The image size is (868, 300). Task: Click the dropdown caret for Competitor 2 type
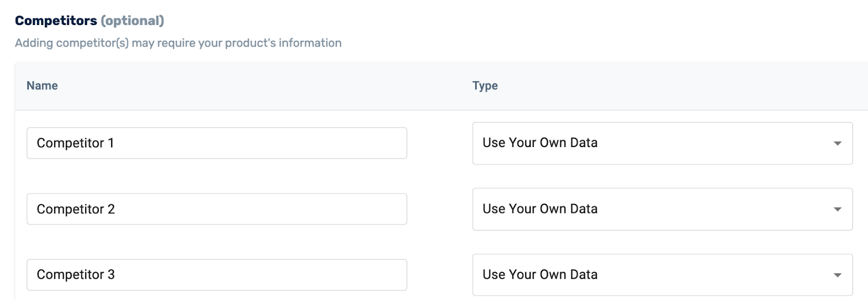pyautogui.click(x=837, y=209)
